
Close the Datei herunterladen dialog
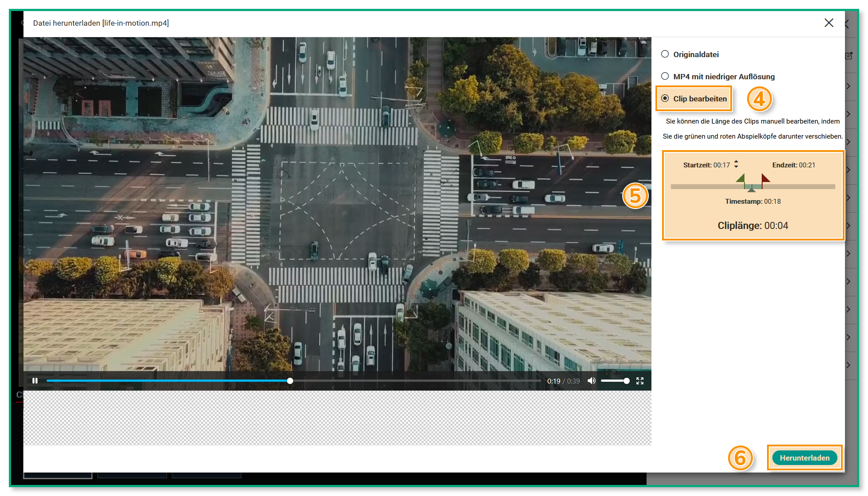tap(829, 23)
